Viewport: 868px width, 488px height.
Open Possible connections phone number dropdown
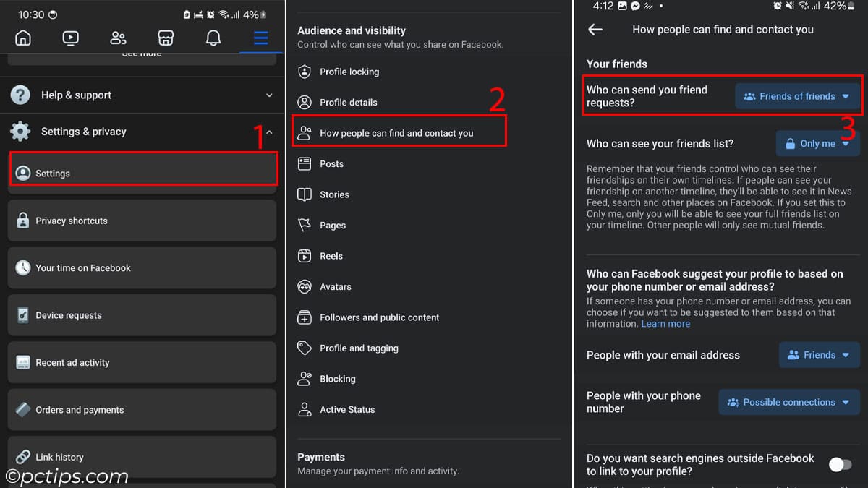[789, 402]
